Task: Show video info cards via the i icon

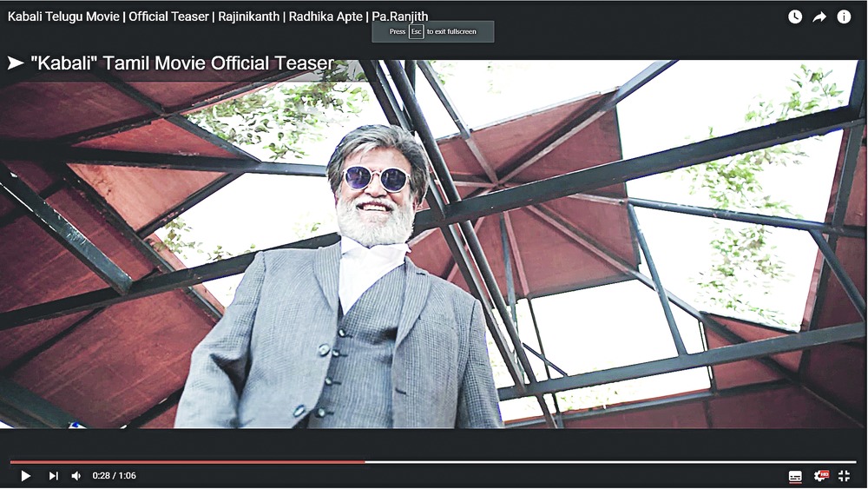Action: (844, 17)
